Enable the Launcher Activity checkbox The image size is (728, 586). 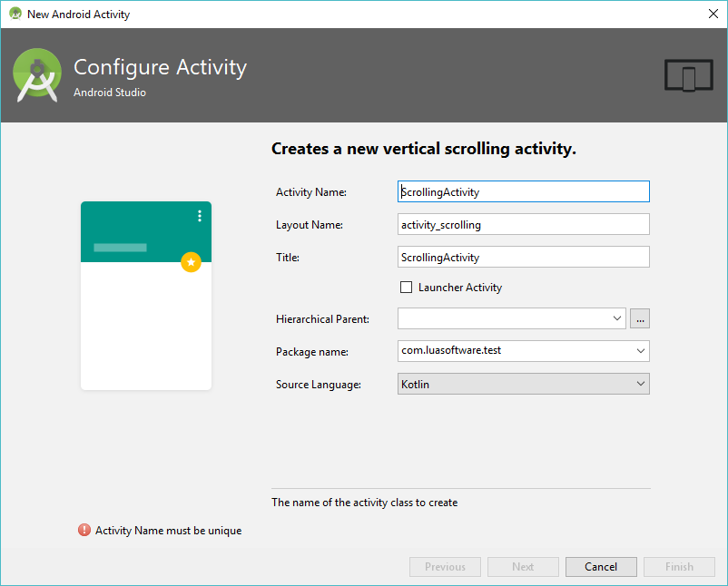406,288
